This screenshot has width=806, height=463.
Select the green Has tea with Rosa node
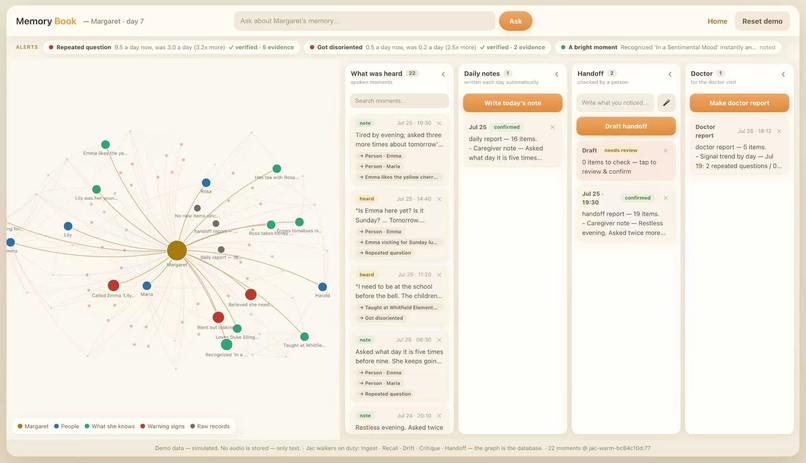tap(277, 169)
